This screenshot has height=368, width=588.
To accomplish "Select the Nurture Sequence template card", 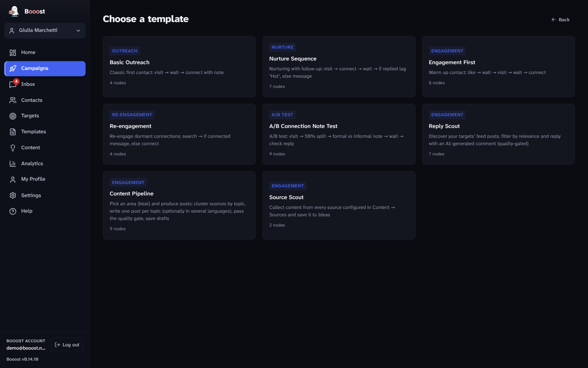I will (339, 67).
